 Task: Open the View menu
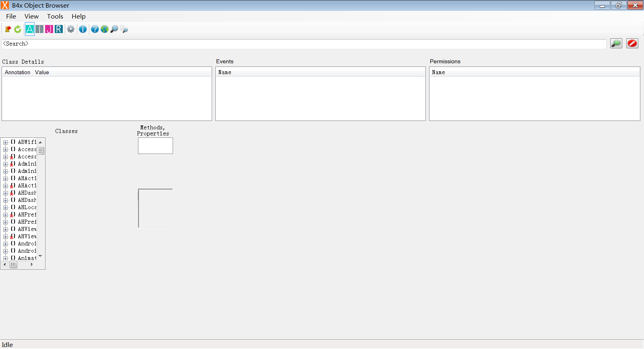31,16
